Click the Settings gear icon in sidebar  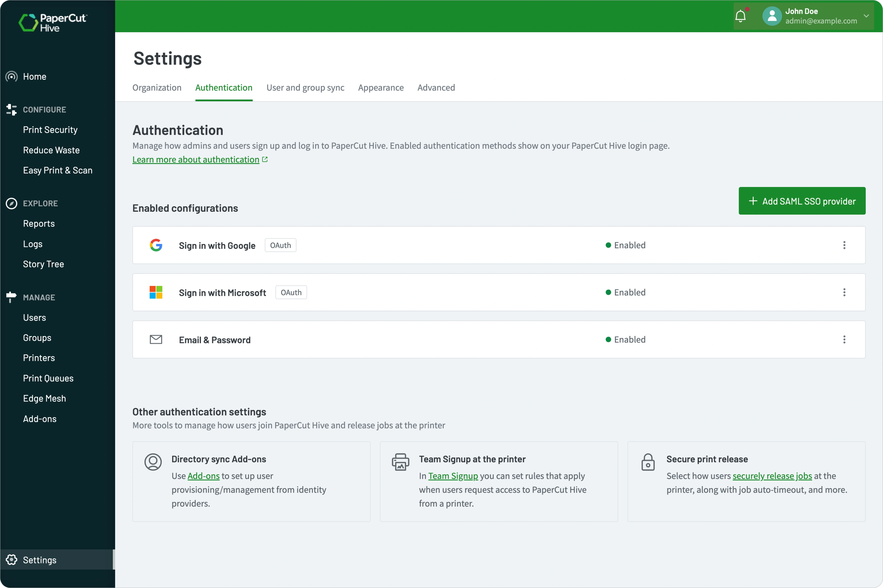12,559
